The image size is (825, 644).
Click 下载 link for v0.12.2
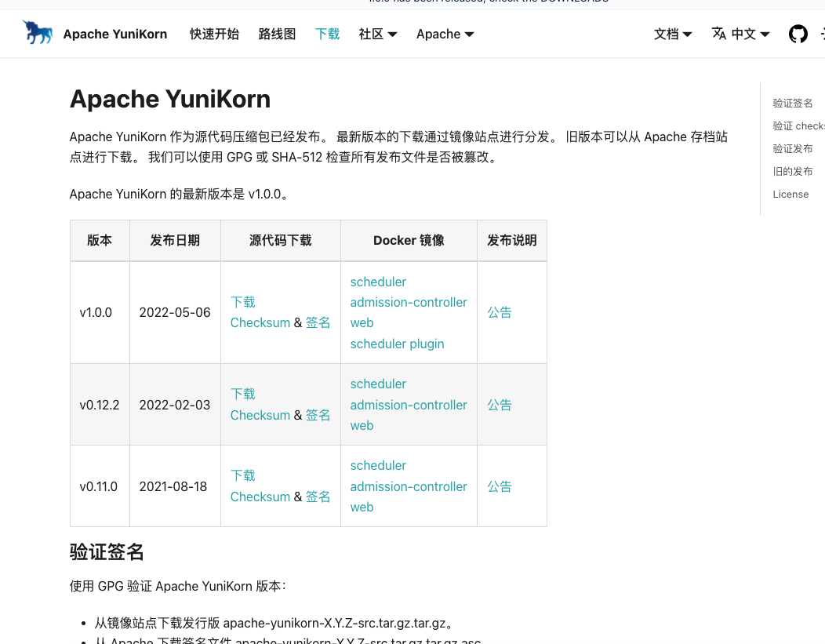coord(242,394)
